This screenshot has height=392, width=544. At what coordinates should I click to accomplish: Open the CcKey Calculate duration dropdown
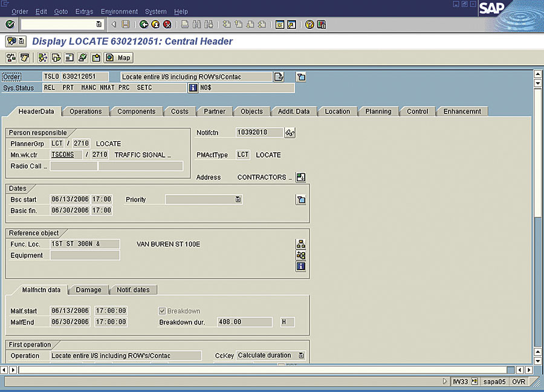pyautogui.click(x=301, y=355)
